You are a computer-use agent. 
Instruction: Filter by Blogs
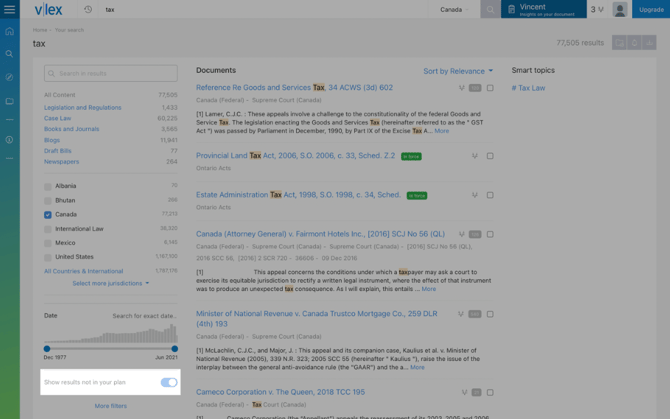click(x=52, y=140)
